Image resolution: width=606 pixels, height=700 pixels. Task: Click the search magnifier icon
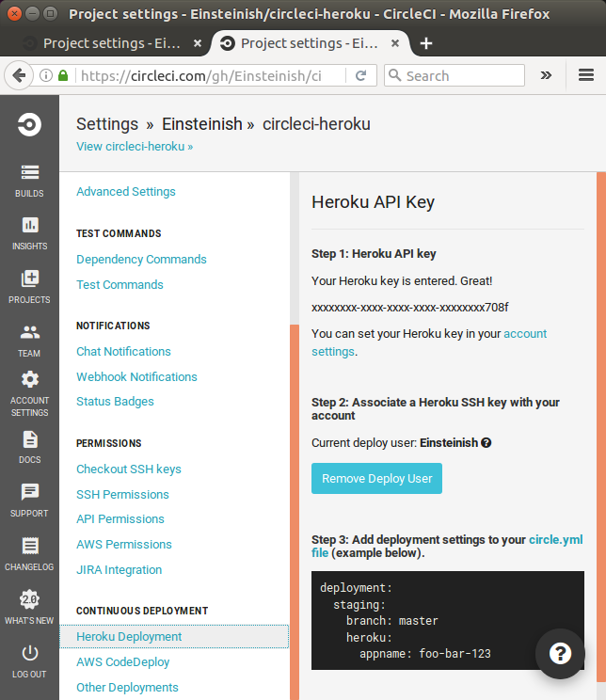click(x=395, y=75)
